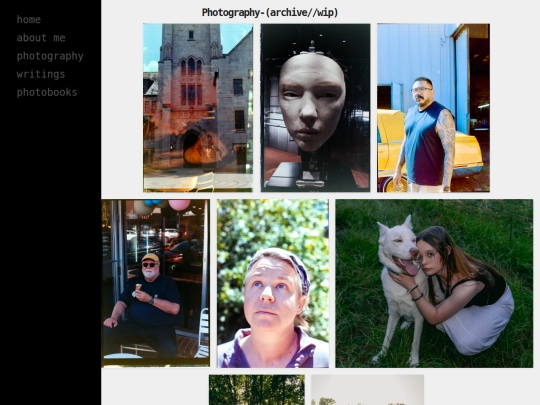Navigate to the writings page
This screenshot has width=540, height=405.
[41, 74]
